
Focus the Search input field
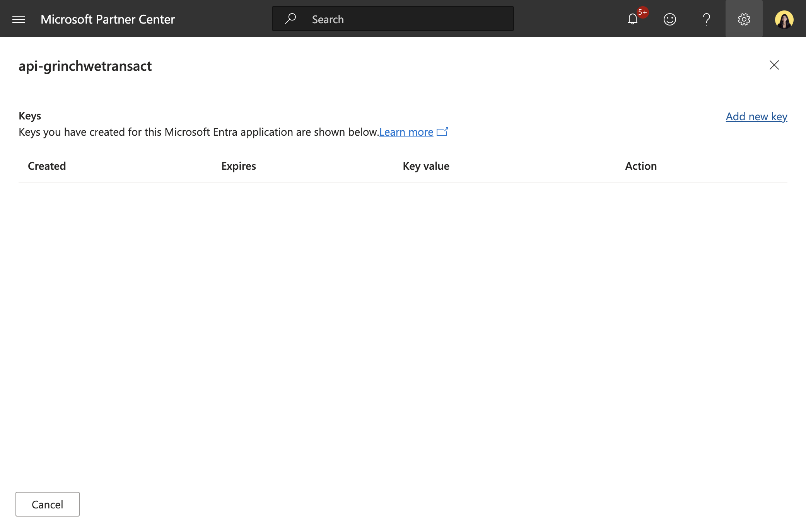coord(393,19)
